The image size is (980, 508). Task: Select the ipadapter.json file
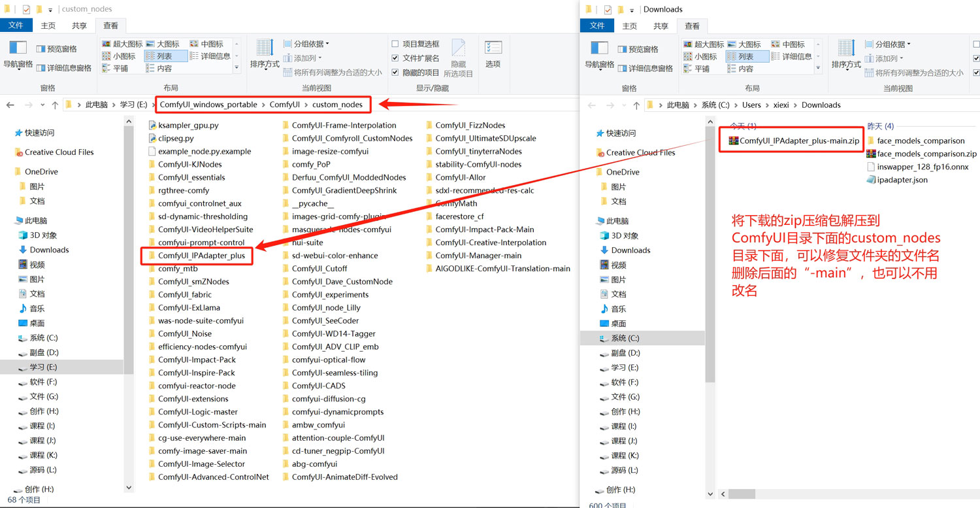[x=896, y=180]
